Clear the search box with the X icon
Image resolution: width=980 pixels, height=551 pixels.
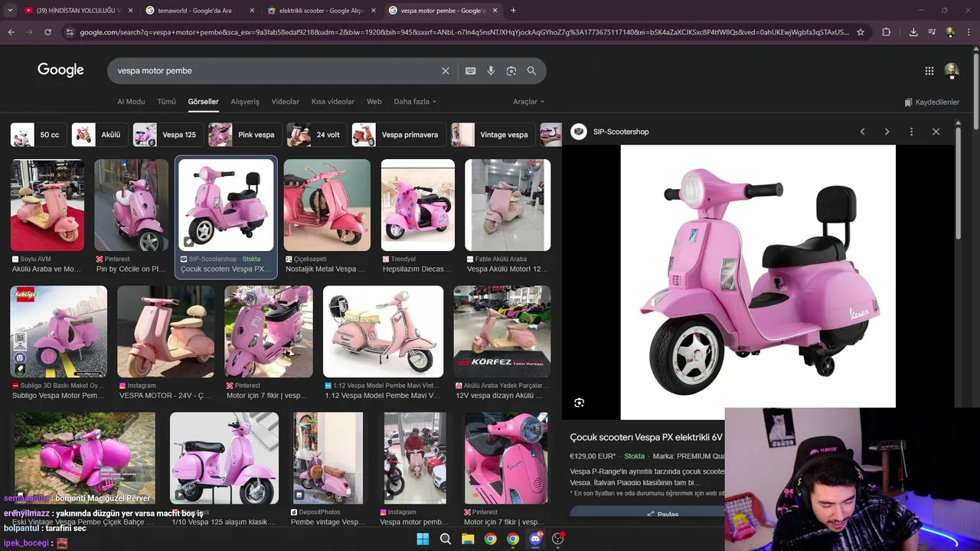click(446, 70)
